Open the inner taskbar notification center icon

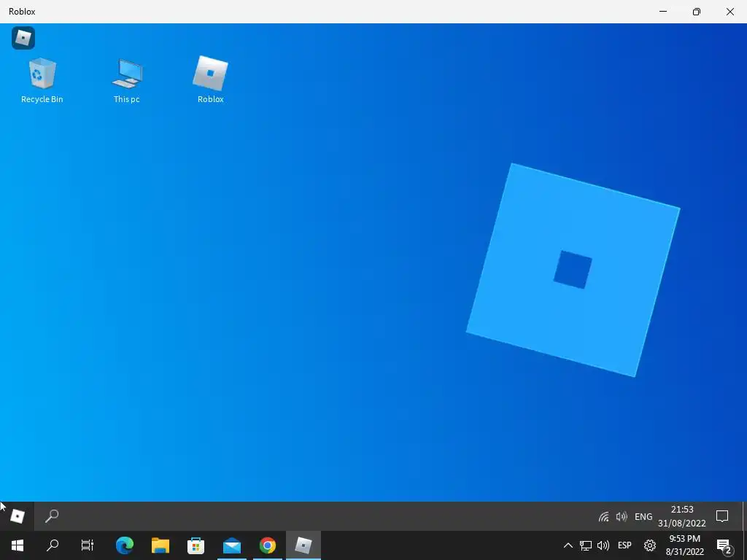click(x=722, y=516)
